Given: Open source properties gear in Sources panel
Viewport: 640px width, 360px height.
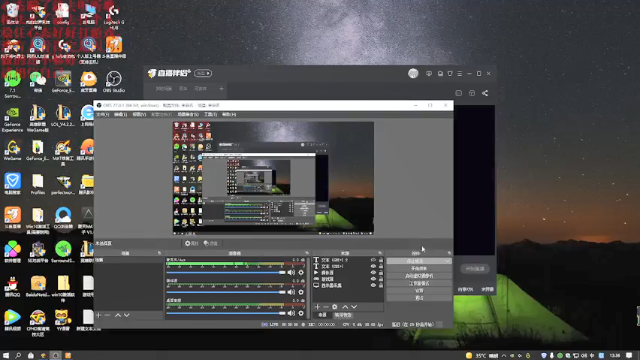Looking at the screenshot, I should pos(335,307).
